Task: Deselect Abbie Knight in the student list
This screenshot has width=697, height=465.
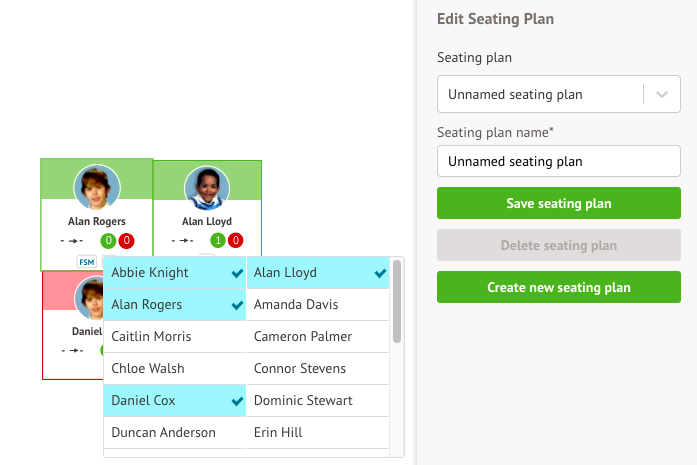Action: (x=175, y=273)
